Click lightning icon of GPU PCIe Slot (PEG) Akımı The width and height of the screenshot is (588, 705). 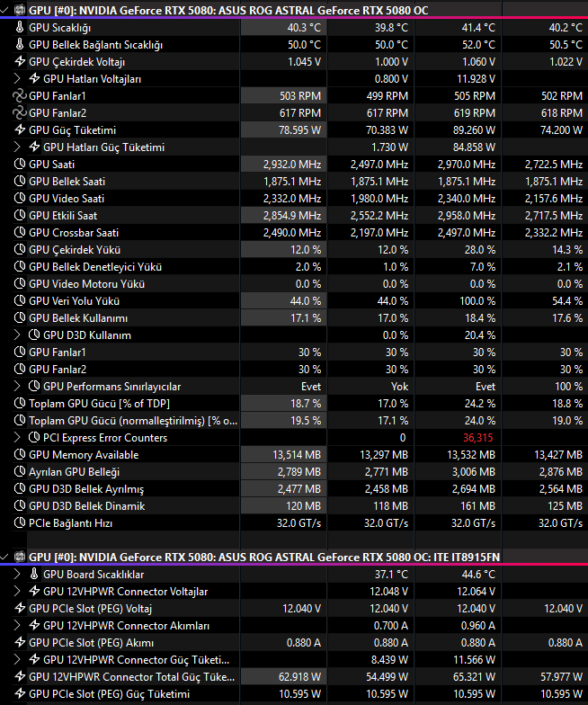coord(20,642)
